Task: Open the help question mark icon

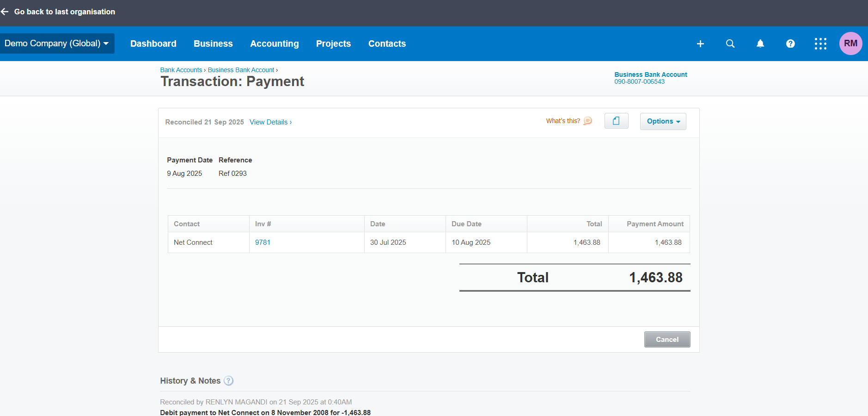Action: click(x=790, y=43)
